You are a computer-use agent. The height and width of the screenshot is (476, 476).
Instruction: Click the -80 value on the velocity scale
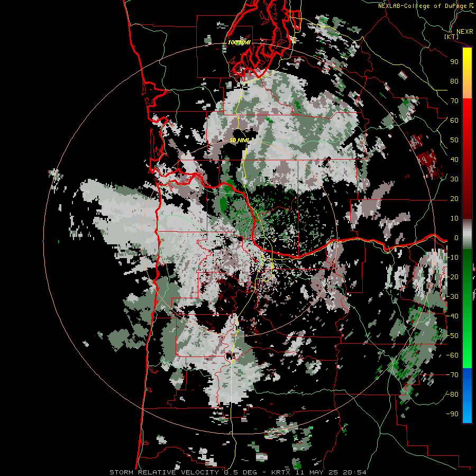click(x=452, y=395)
